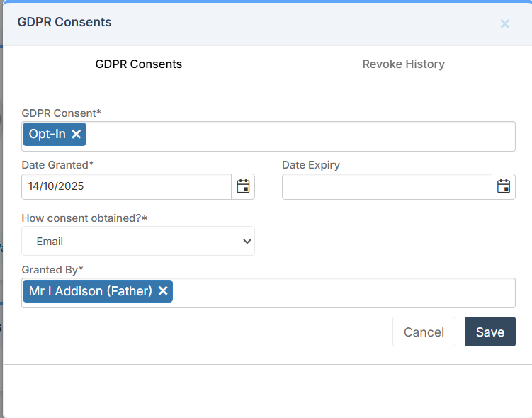Viewport: 532px width, 418px height.
Task: Close the GDPR Consents dialog
Action: 505,23
